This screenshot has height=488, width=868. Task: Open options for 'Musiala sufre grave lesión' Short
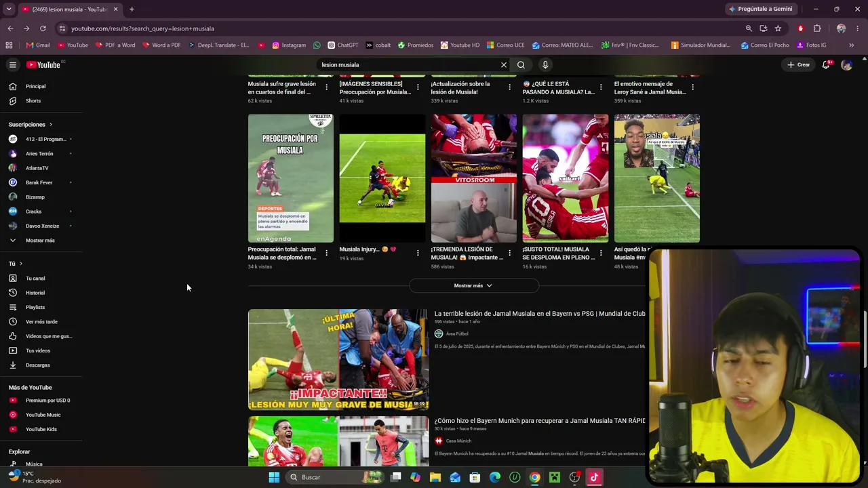pos(326,87)
